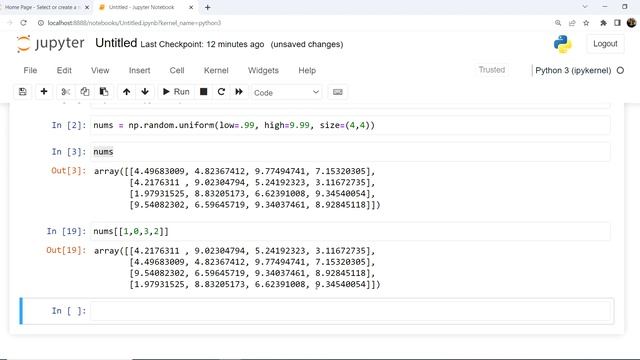Open the File menu
The width and height of the screenshot is (640, 360).
coord(30,70)
